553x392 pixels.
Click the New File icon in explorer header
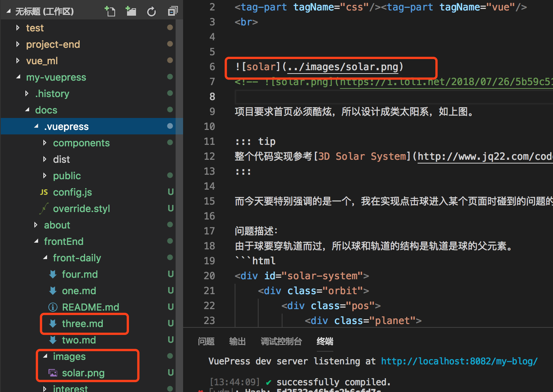[x=110, y=11]
